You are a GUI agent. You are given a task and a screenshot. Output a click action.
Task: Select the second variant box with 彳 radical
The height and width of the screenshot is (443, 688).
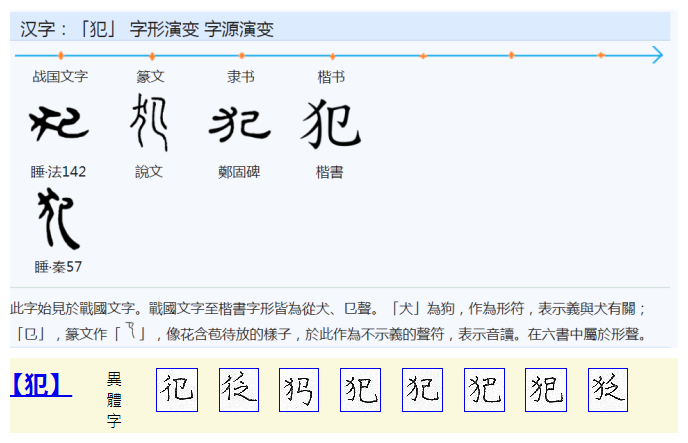pos(239,390)
